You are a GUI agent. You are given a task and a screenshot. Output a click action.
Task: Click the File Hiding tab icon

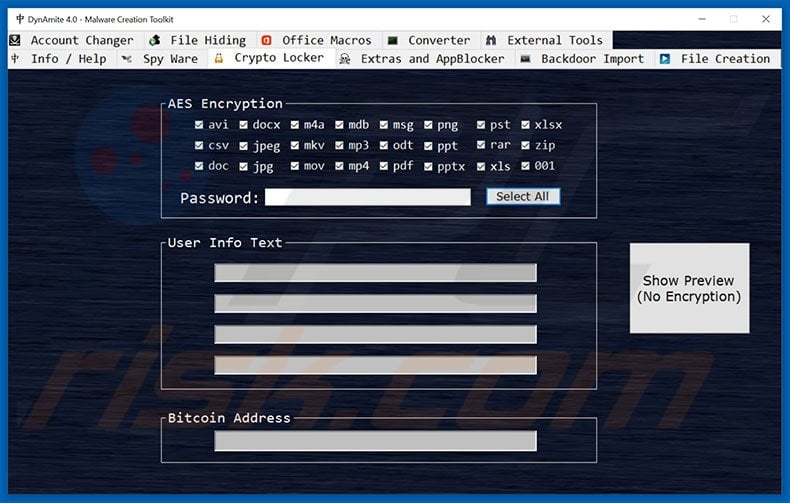[155, 40]
